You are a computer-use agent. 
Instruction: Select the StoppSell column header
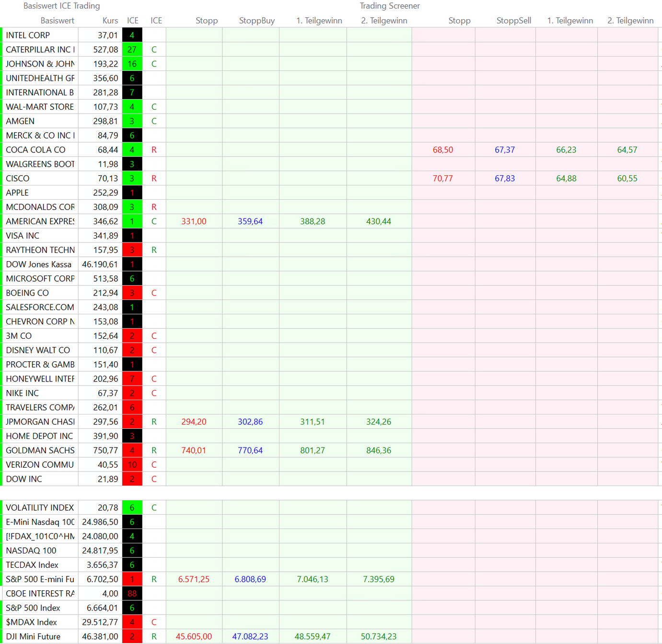click(x=513, y=21)
